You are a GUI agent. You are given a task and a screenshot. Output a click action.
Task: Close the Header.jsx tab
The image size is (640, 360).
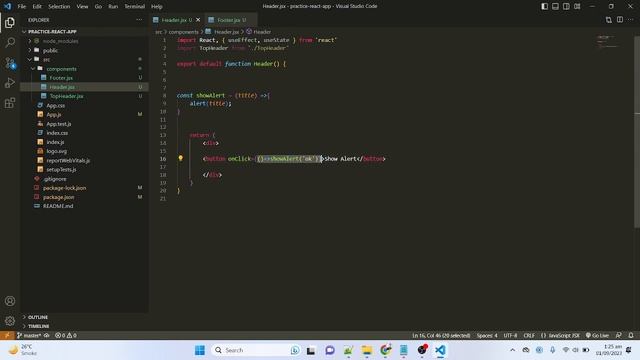tap(198, 20)
